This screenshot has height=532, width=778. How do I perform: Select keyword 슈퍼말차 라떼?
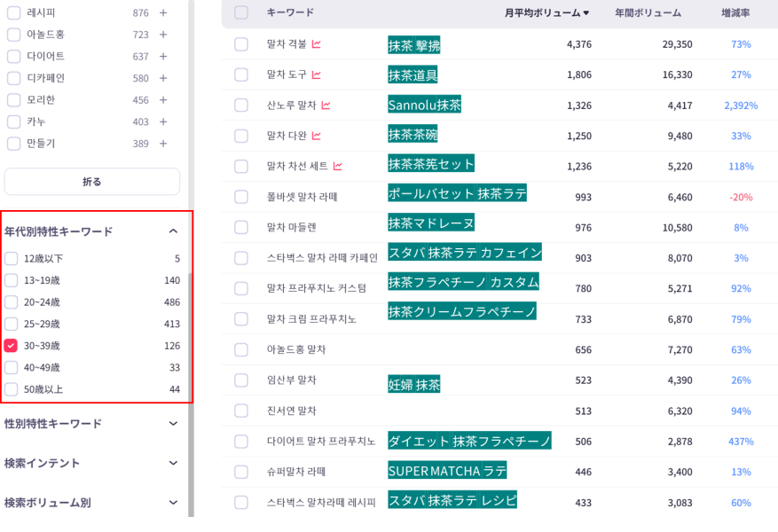(295, 472)
